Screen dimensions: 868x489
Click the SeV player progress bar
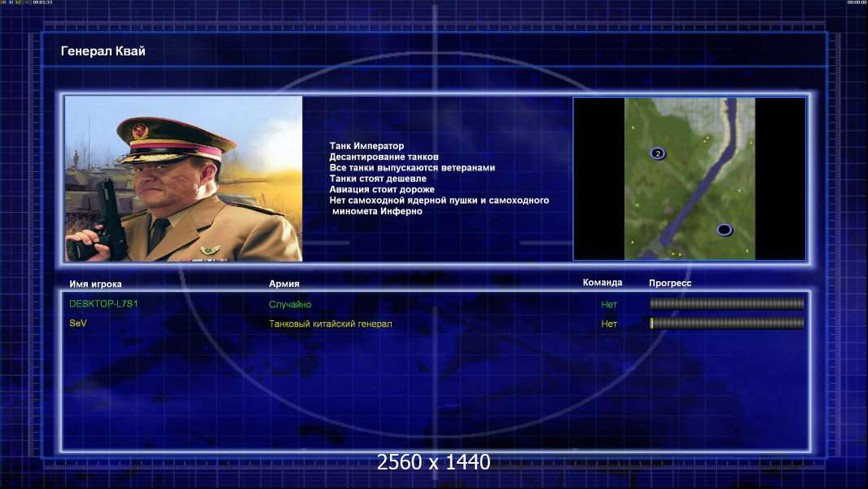click(x=727, y=324)
